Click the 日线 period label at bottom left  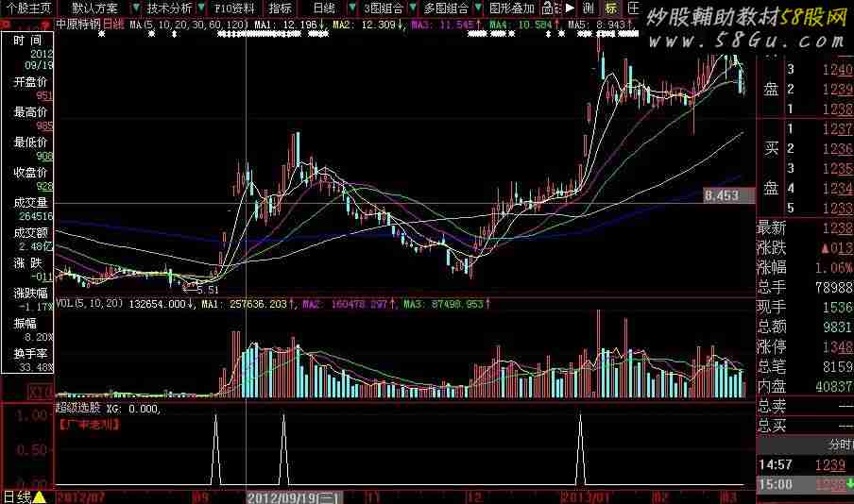[17, 497]
